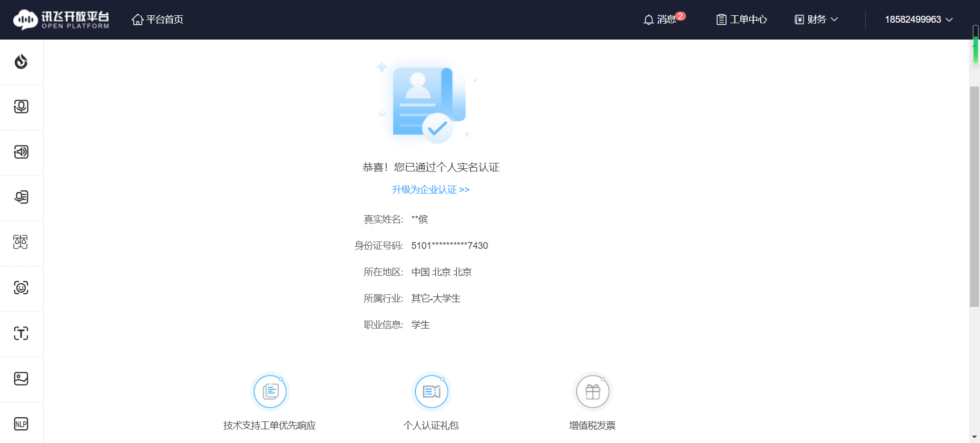This screenshot has height=443, width=980.
Task: Open 工单中心 in the top bar
Action: click(749, 20)
